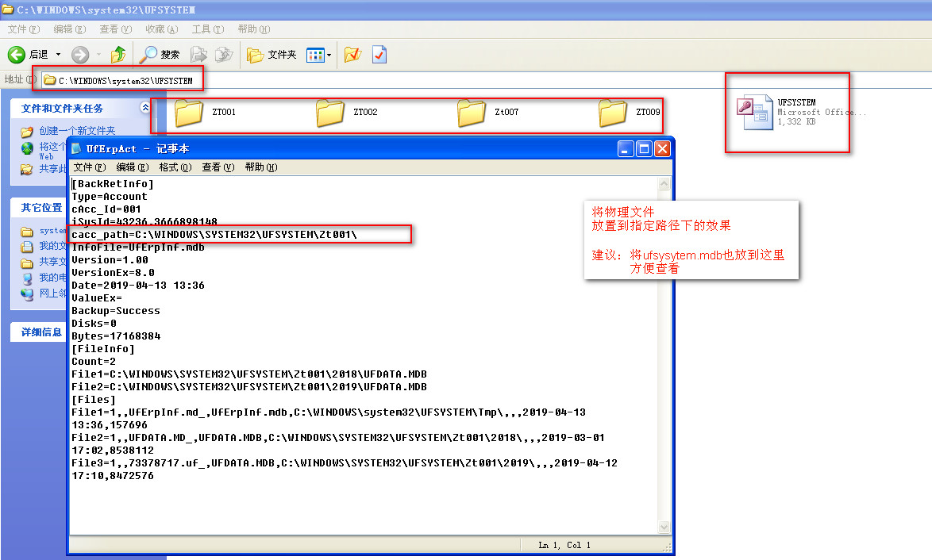Click the Up one level folder icon
The width and height of the screenshot is (932, 560).
point(118,55)
